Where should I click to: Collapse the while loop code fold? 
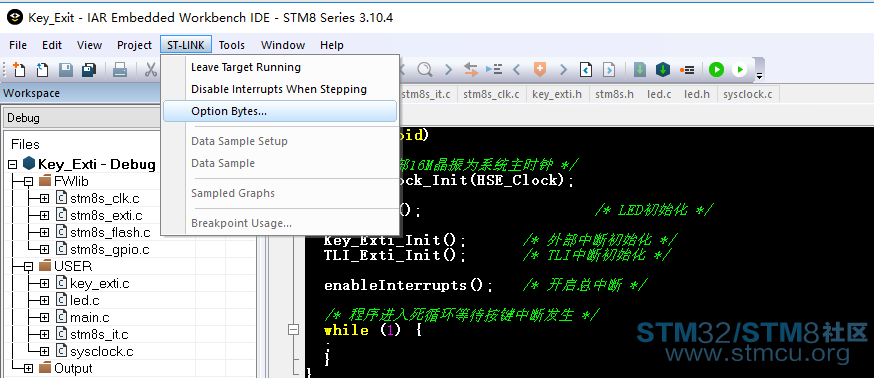click(293, 330)
